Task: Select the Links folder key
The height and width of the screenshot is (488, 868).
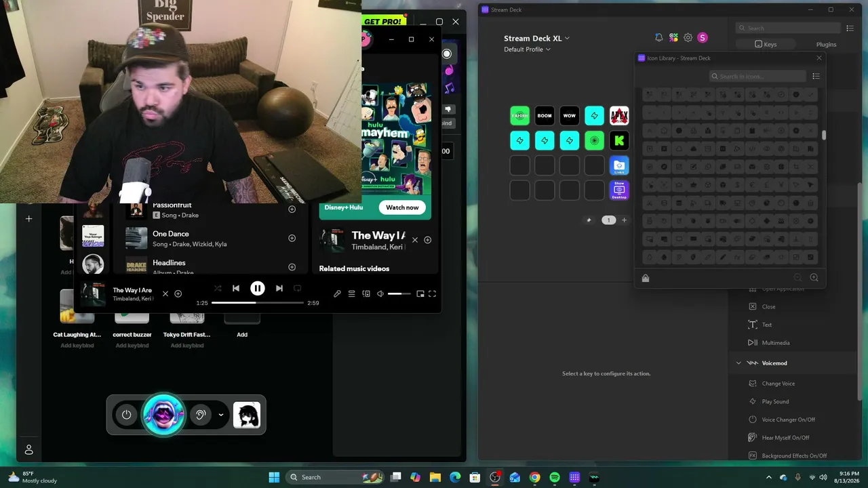Action: [619, 165]
